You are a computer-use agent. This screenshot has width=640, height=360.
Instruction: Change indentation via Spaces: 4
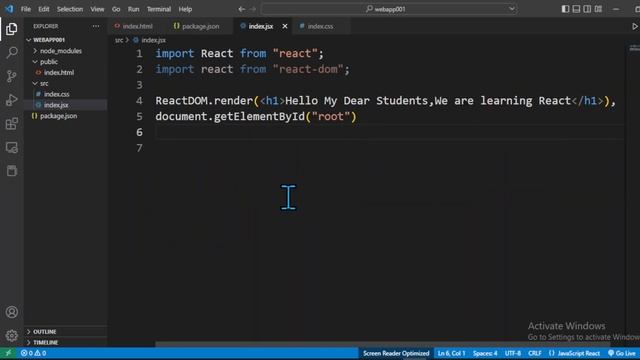[485, 353]
